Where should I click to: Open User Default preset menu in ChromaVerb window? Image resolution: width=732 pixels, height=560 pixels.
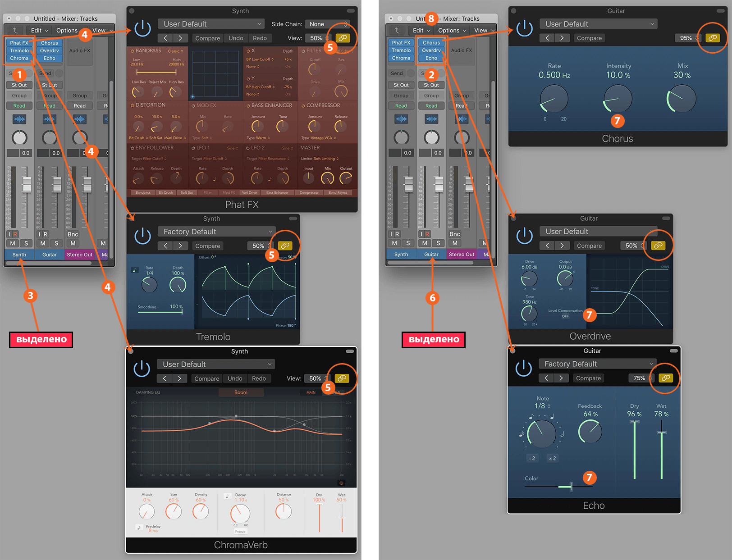coord(216,364)
